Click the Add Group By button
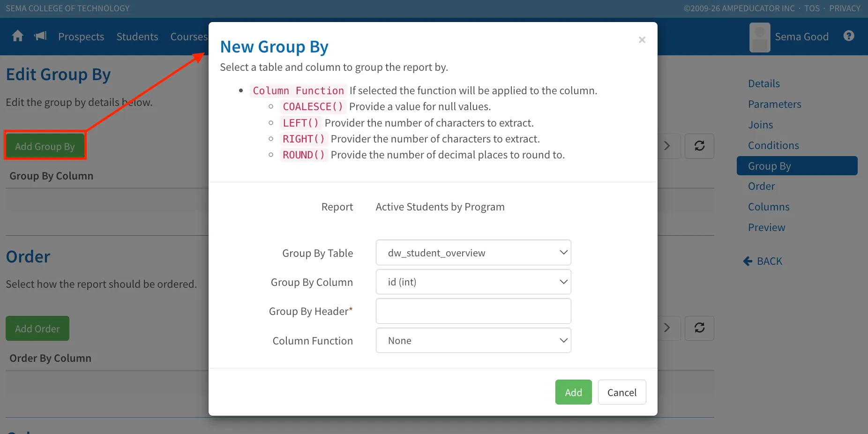The image size is (868, 434). coord(45,146)
